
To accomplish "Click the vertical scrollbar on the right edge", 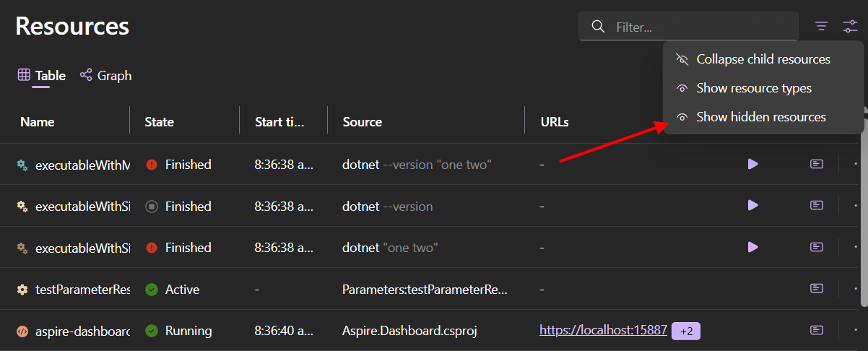I will tap(864, 217).
